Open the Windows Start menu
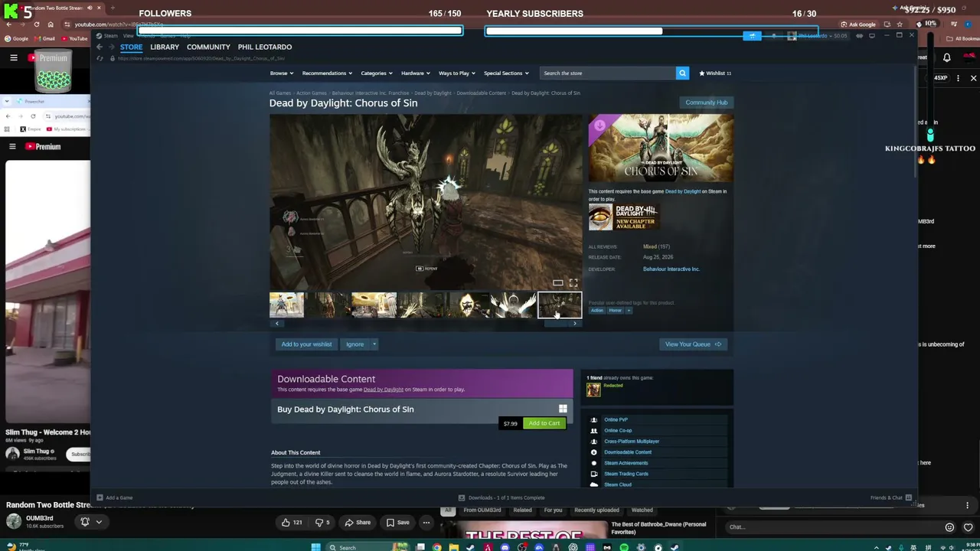The width and height of the screenshot is (980, 551). point(315,547)
